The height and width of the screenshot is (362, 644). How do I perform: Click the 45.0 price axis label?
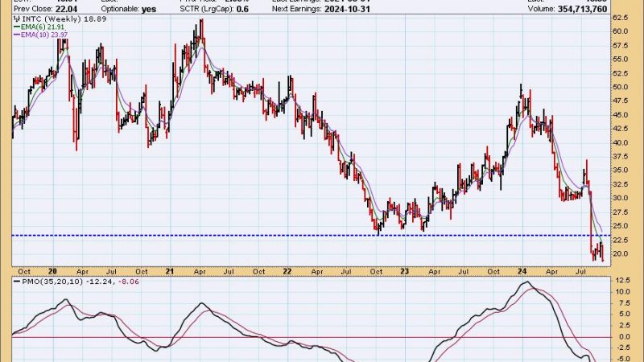620,115
